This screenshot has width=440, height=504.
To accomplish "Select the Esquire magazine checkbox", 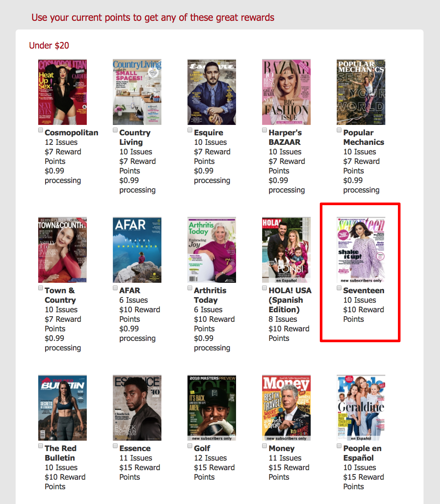I will tap(190, 130).
